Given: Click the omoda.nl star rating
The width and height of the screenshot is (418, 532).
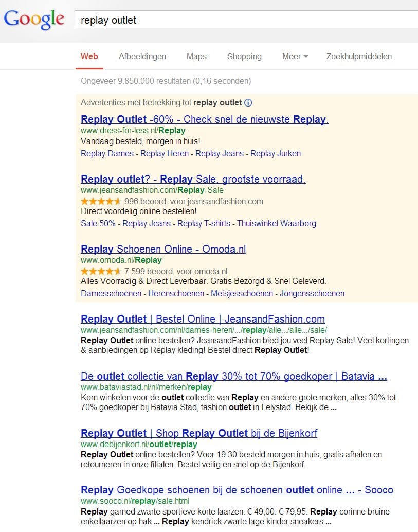Looking at the screenshot, I should click(x=101, y=271).
